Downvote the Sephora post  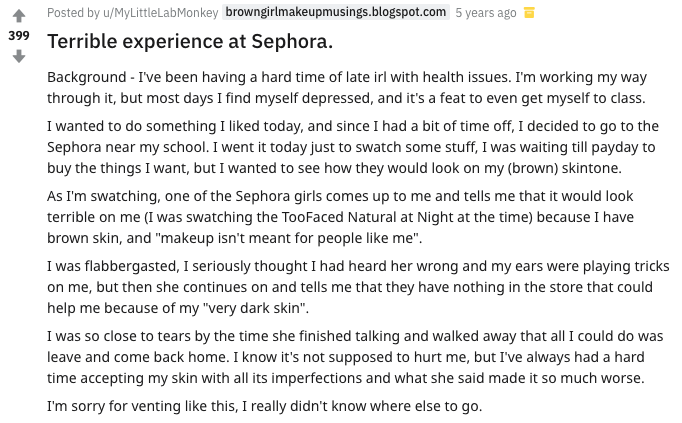point(19,56)
